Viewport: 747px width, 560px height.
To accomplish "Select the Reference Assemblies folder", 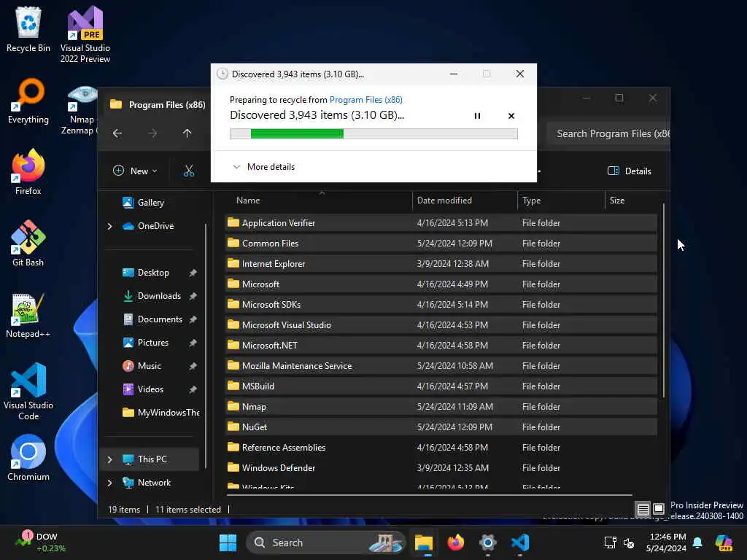I will pyautogui.click(x=441, y=448).
